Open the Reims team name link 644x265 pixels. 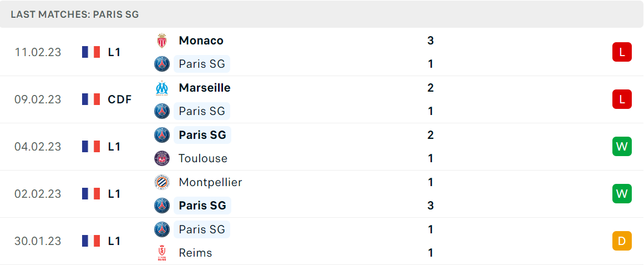pos(195,253)
